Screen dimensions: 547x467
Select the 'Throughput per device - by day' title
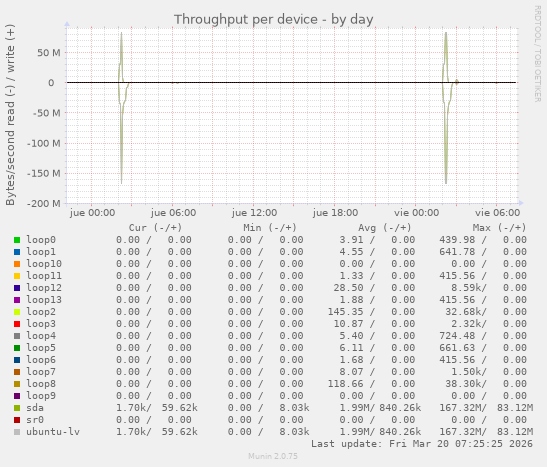tap(274, 20)
